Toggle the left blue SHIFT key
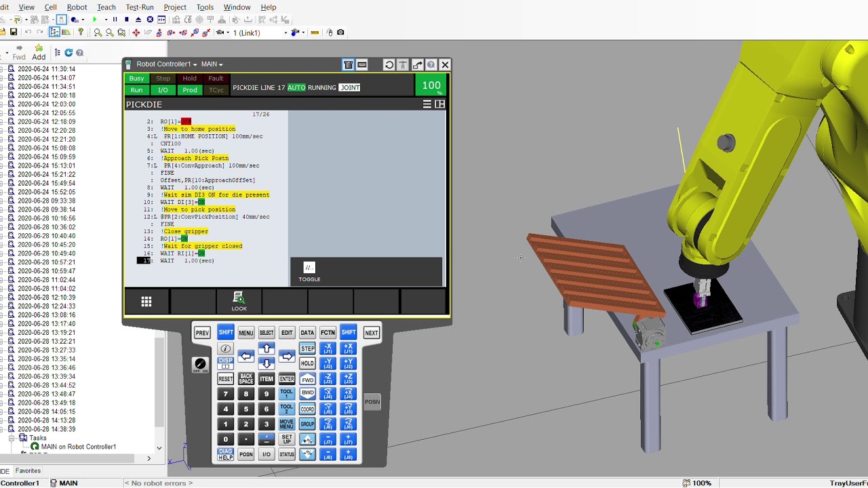Viewport: 868px width, 488px height. (226, 332)
